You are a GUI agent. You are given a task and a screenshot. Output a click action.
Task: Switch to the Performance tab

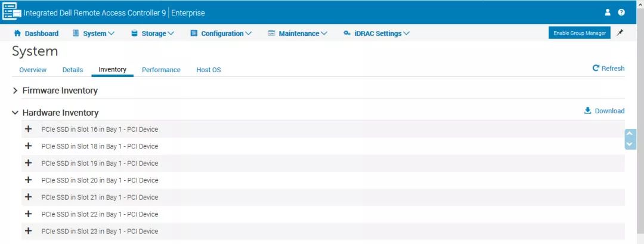(161, 70)
